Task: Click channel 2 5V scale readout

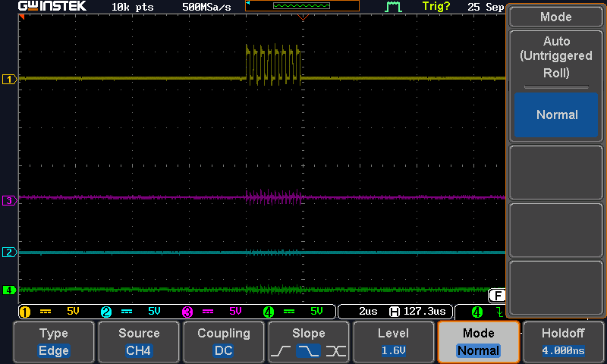Action: (155, 312)
